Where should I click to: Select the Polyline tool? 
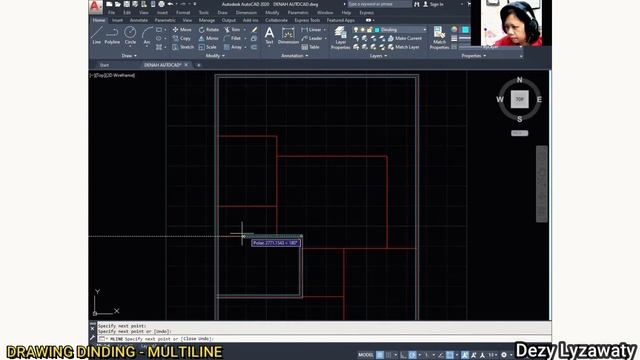pyautogui.click(x=112, y=36)
